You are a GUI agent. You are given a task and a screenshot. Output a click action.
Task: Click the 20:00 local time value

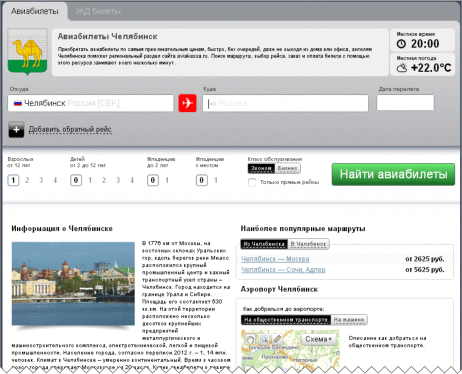[x=425, y=44]
